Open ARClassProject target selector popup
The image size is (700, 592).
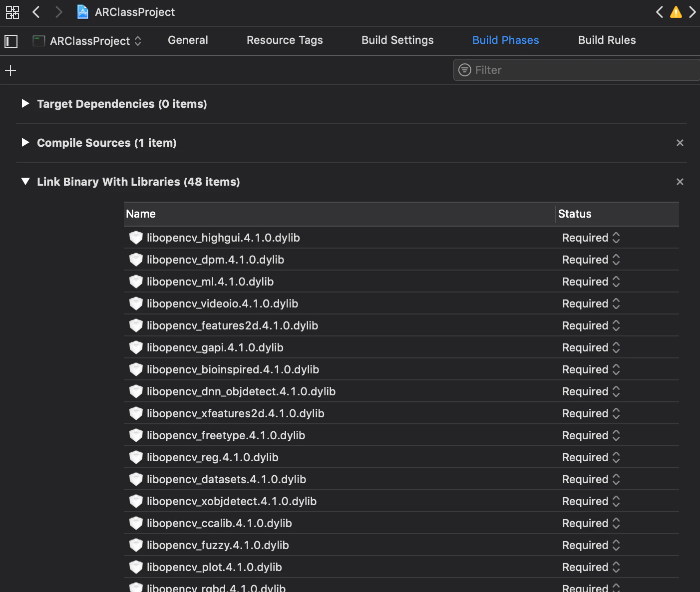click(x=87, y=41)
